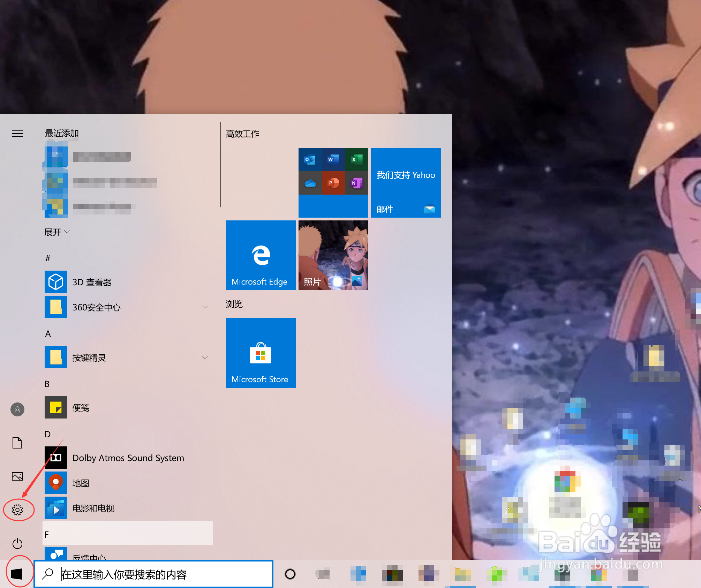Open Dolby Atmos Sound System
This screenshot has height=588, width=701.
coord(128,458)
